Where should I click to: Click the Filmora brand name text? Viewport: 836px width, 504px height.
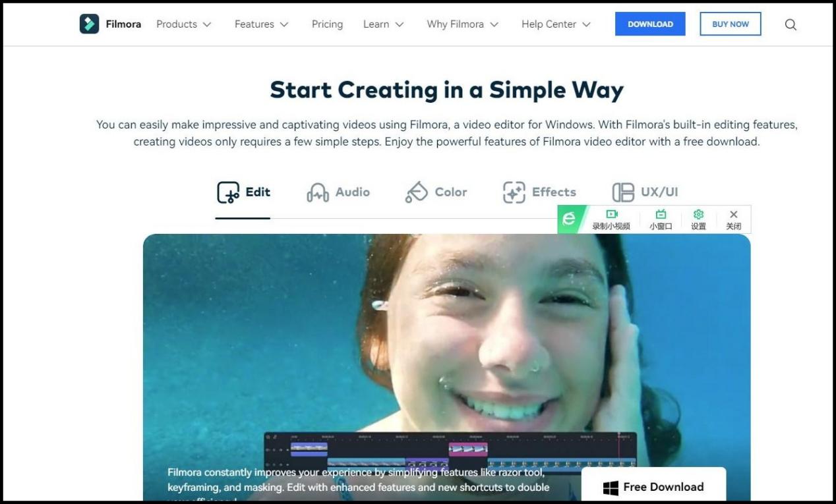pyautogui.click(x=123, y=24)
